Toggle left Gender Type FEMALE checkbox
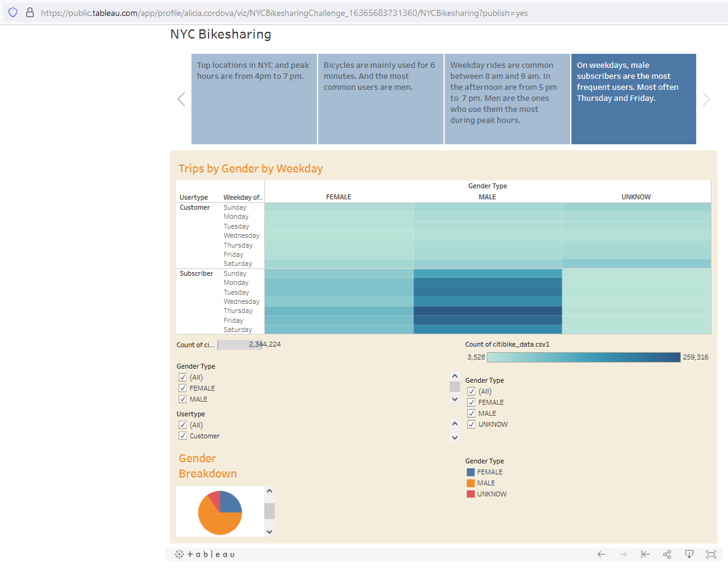728x571 pixels. [x=182, y=388]
